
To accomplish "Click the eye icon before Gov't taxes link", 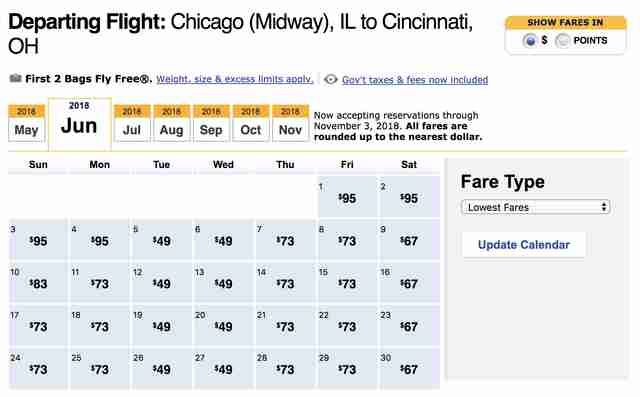I will 330,79.
